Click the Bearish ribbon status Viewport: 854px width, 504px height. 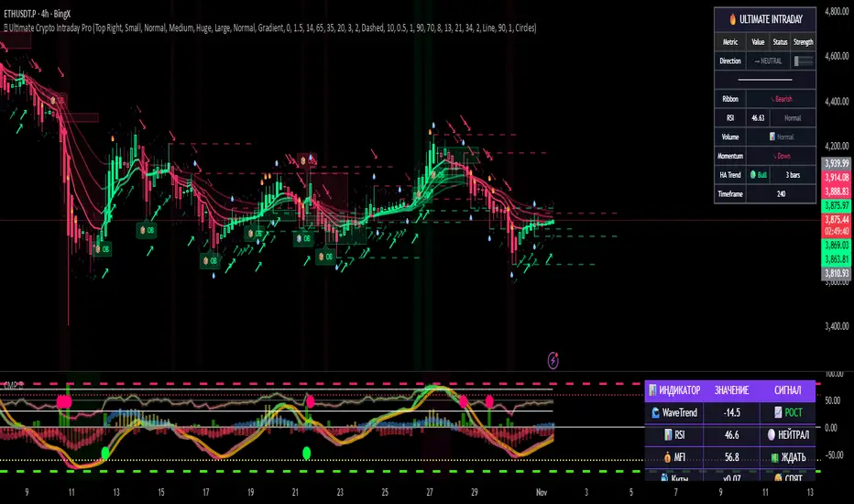coord(782,99)
